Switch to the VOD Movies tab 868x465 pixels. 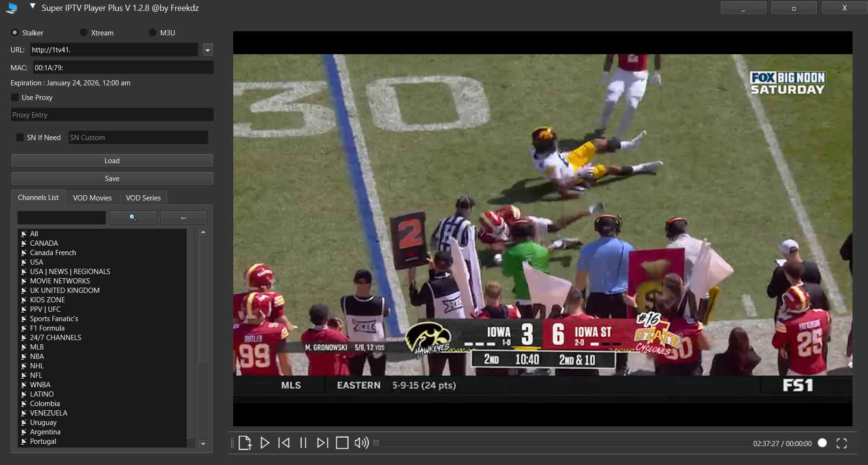pos(92,198)
